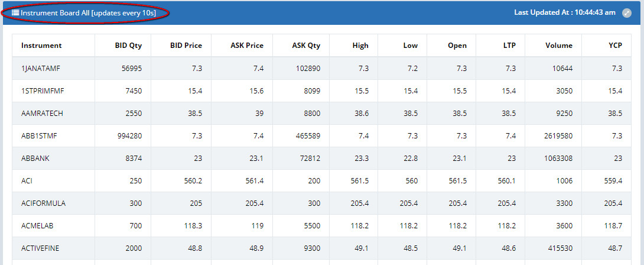Image resolution: width=644 pixels, height=265 pixels.
Task: Click the ACMELAB instrument name
Action: pyautogui.click(x=38, y=226)
